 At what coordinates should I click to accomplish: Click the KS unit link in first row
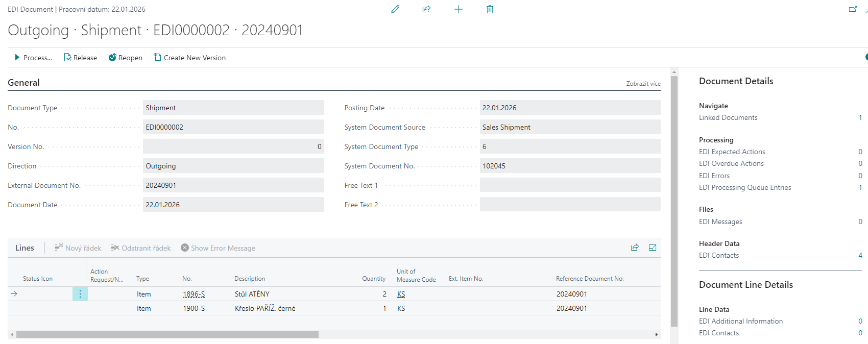pos(401,294)
